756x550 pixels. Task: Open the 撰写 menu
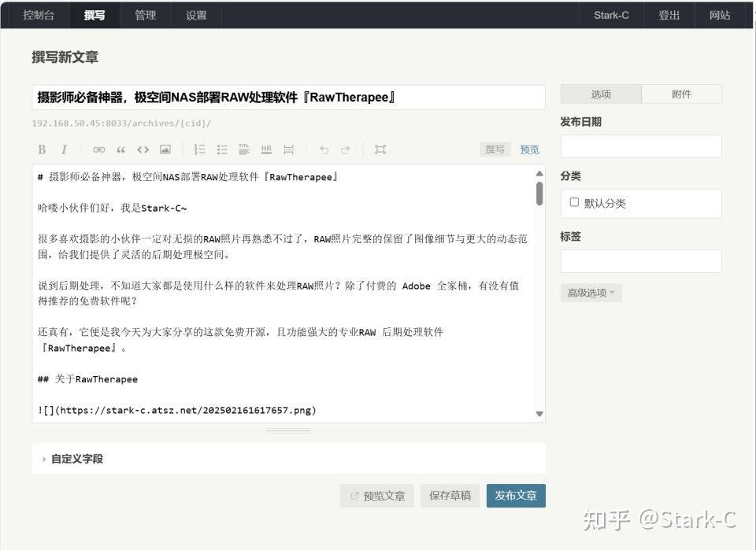tap(94, 15)
